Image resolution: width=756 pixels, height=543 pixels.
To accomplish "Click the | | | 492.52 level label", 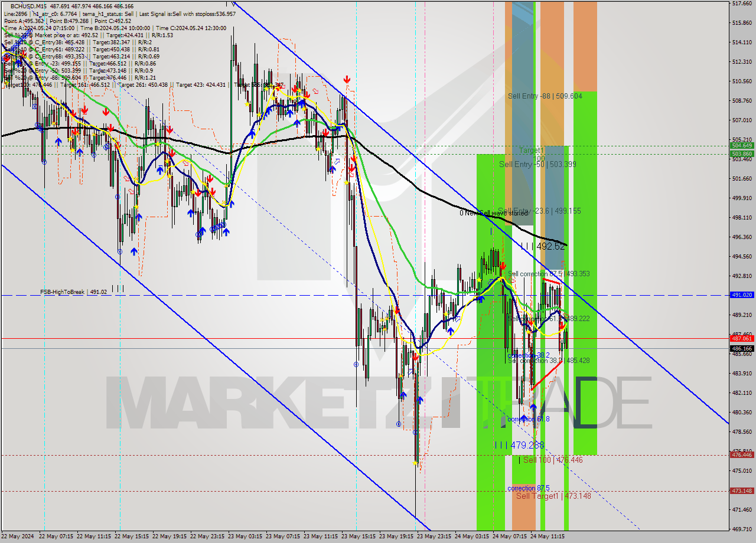I will pos(543,246).
